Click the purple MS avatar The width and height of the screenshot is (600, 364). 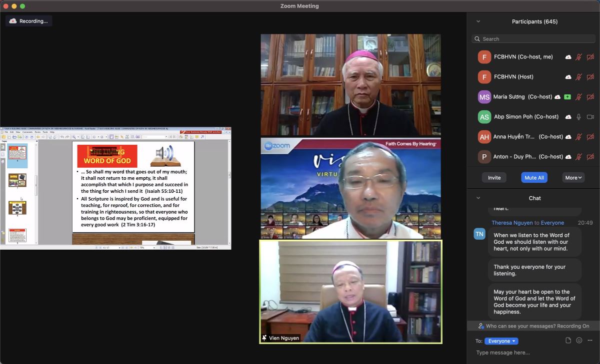point(484,97)
